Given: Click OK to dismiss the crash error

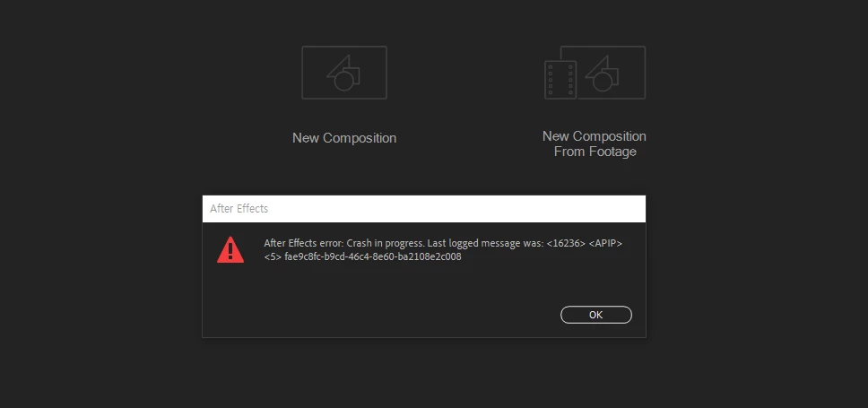Looking at the screenshot, I should tap(595, 315).
